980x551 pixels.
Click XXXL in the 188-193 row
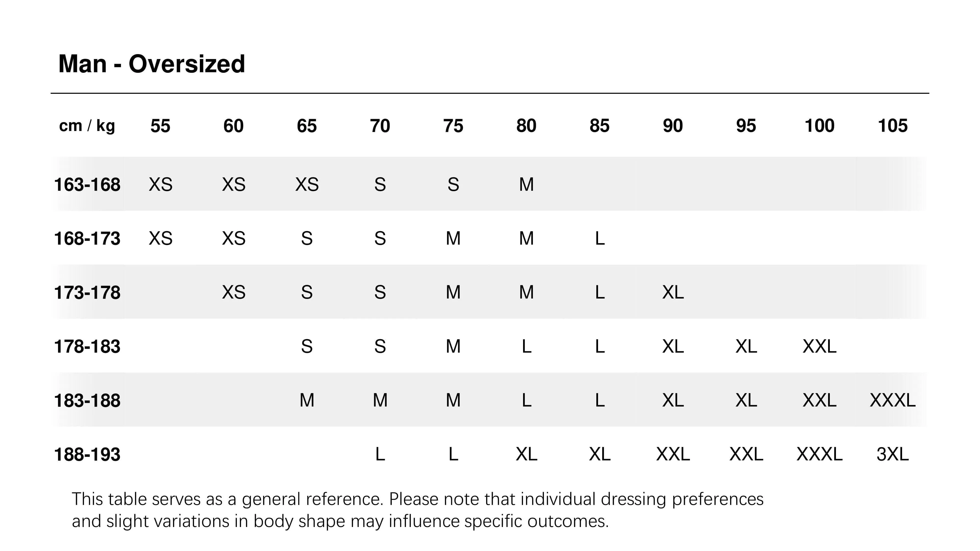point(820,454)
